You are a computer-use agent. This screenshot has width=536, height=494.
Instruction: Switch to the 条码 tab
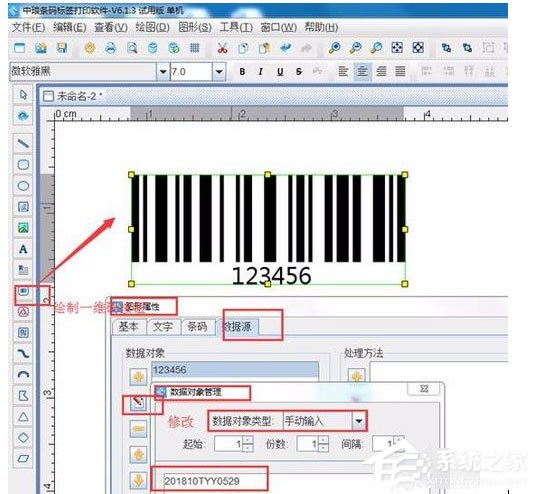197,327
